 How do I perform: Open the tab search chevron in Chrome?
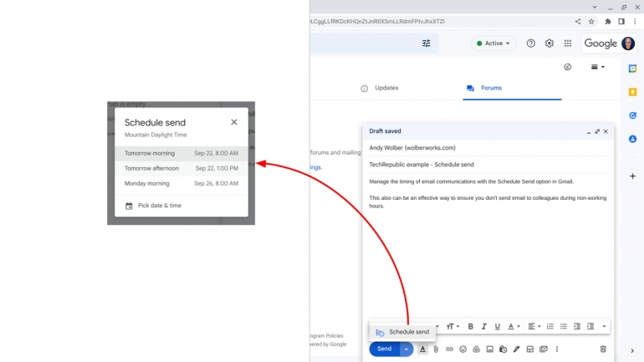click(595, 7)
